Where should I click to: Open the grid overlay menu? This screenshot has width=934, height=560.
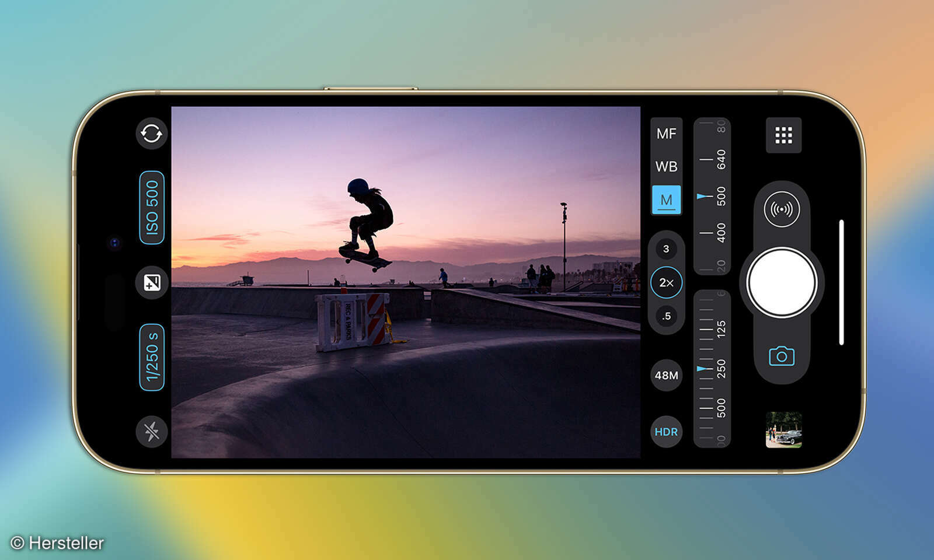tap(783, 135)
